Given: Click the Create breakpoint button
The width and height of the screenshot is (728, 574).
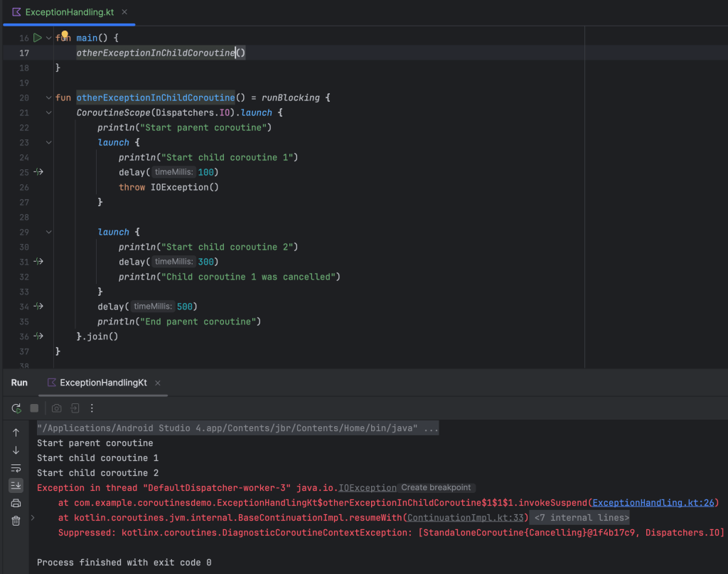Looking at the screenshot, I should [x=436, y=488].
